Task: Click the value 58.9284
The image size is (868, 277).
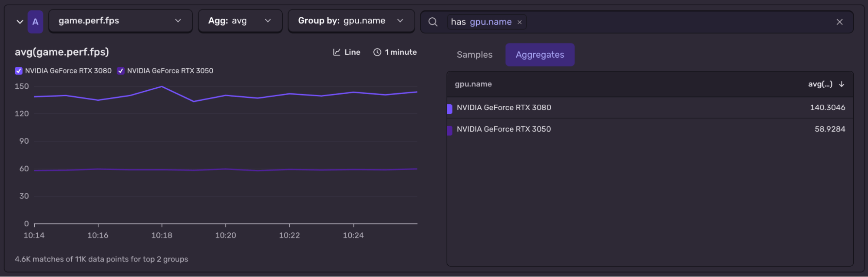Action: tap(830, 129)
